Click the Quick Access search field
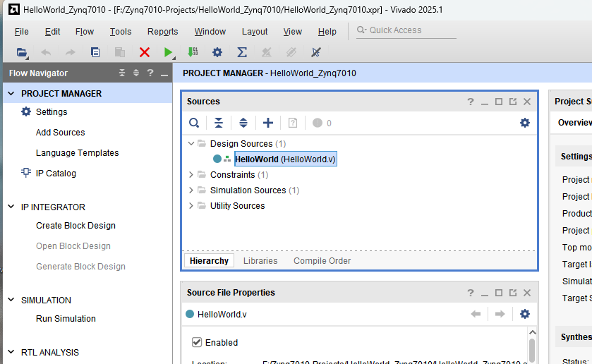 [x=406, y=30]
